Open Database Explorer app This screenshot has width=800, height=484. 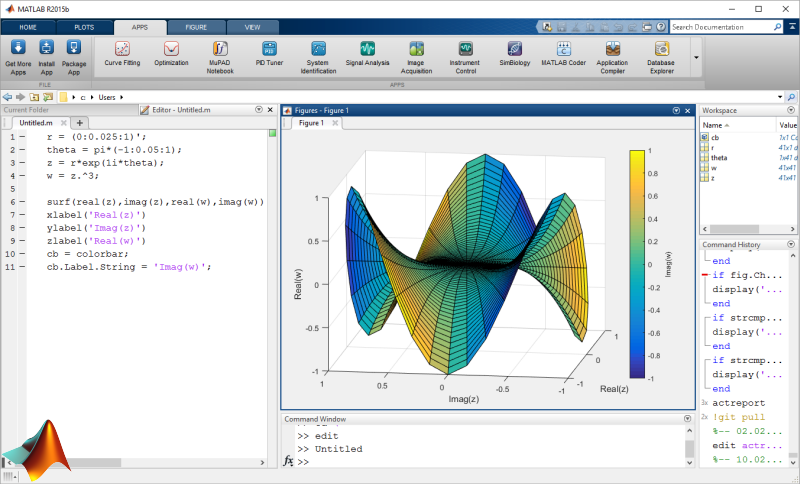662,57
